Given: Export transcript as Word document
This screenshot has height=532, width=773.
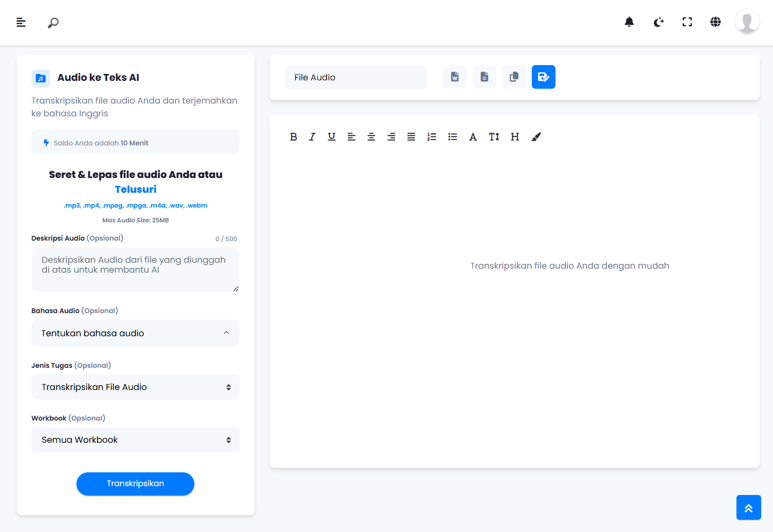Looking at the screenshot, I should (x=455, y=77).
